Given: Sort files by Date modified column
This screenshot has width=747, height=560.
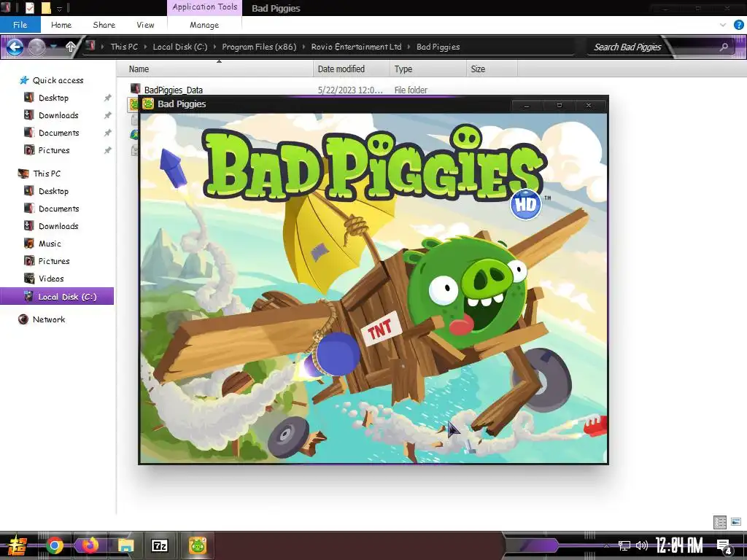Looking at the screenshot, I should coord(351,69).
